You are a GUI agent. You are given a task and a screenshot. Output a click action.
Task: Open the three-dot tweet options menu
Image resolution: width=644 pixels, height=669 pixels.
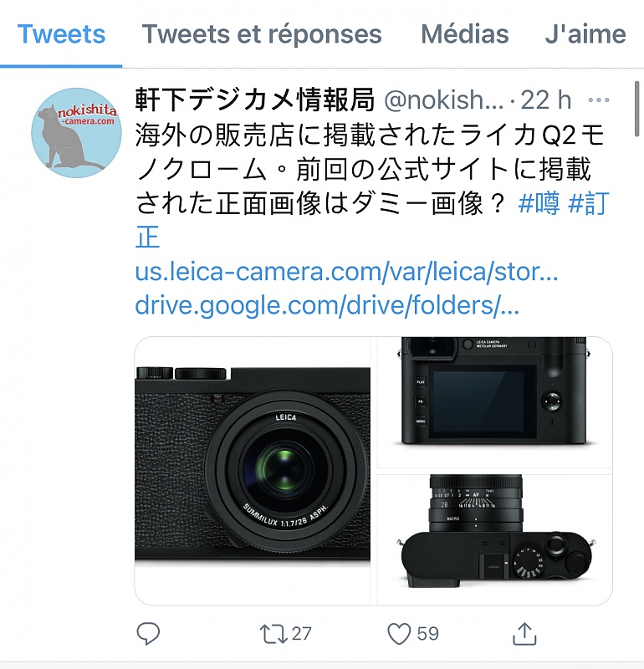pos(599,100)
